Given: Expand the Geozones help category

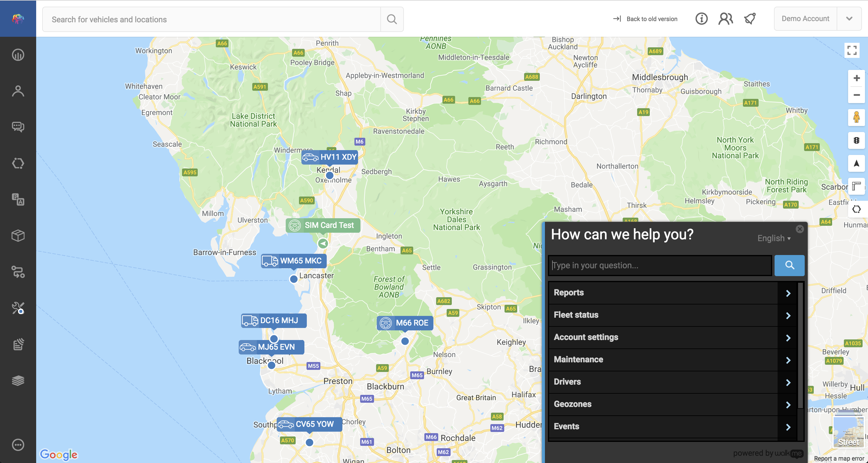Looking at the screenshot, I should [x=673, y=404].
